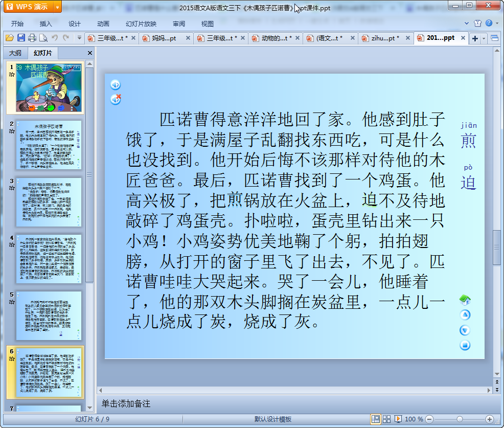The image size is (504, 428).
Task: Start slideshow from status bar play icon
Action: (x=398, y=419)
